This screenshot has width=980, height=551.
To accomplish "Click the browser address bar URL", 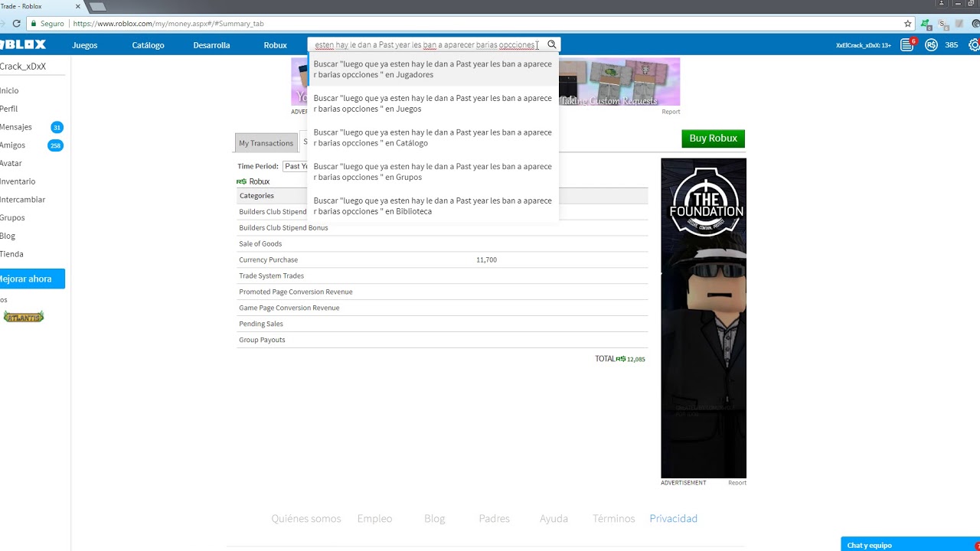I will tap(168, 24).
